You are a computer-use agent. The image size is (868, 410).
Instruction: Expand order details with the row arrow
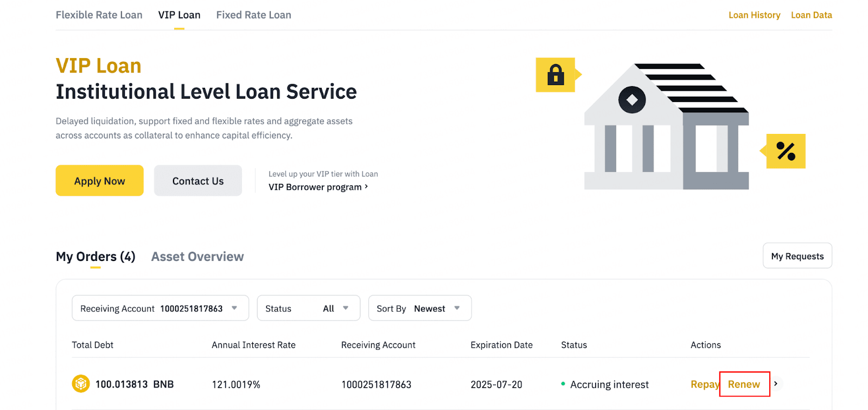776,384
